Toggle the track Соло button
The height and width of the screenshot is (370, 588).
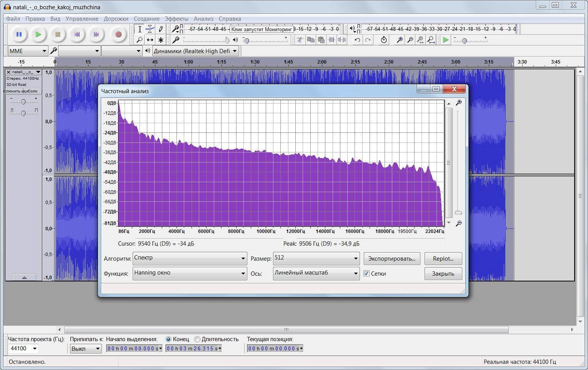32,91
